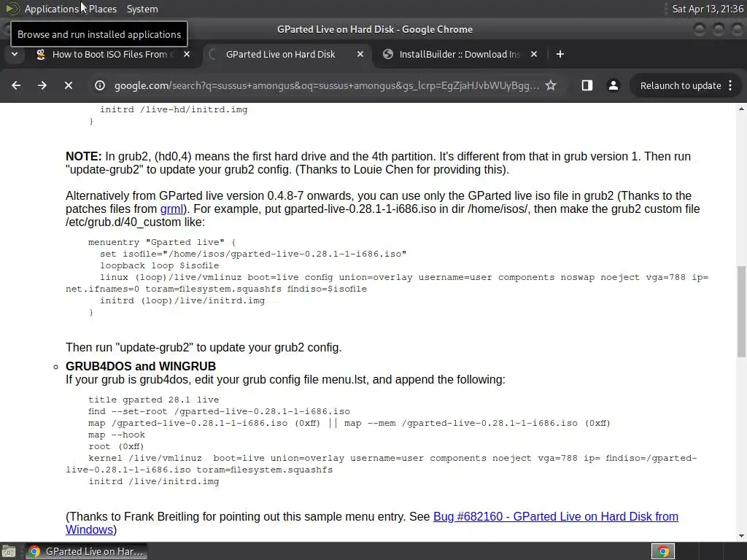
Task: Go forward to next page
Action: click(x=42, y=85)
